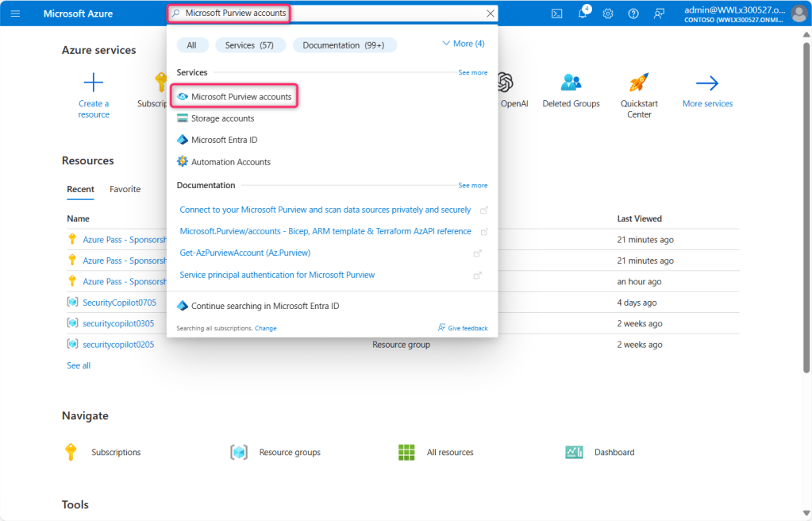
Task: Select the Documentation (99+) filter pill
Action: pyautogui.click(x=343, y=45)
